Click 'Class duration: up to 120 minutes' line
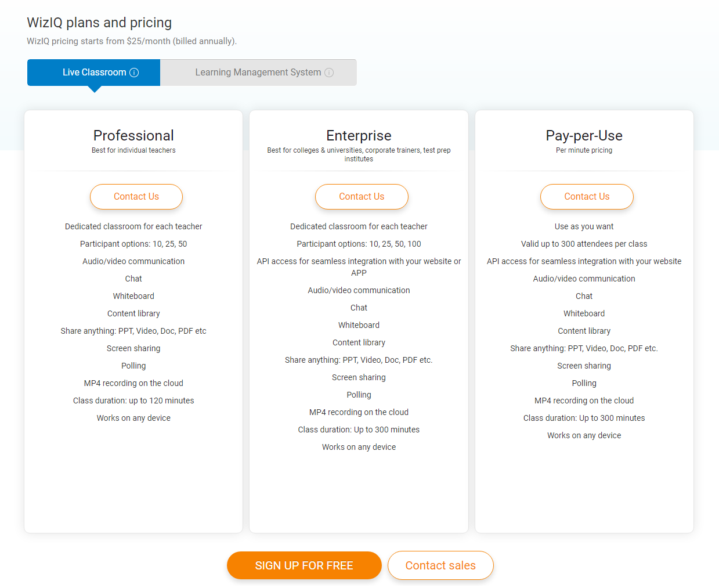Viewport: 719px width, 588px height. tap(133, 401)
